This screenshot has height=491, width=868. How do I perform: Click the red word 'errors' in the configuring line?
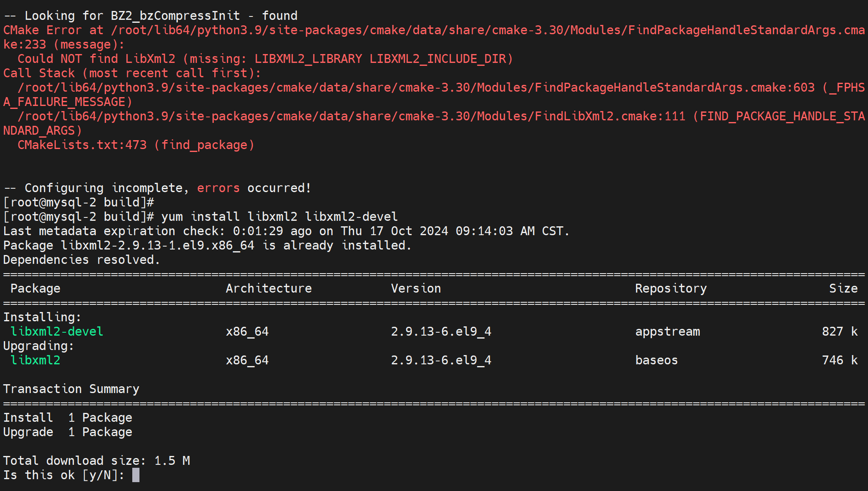click(218, 188)
